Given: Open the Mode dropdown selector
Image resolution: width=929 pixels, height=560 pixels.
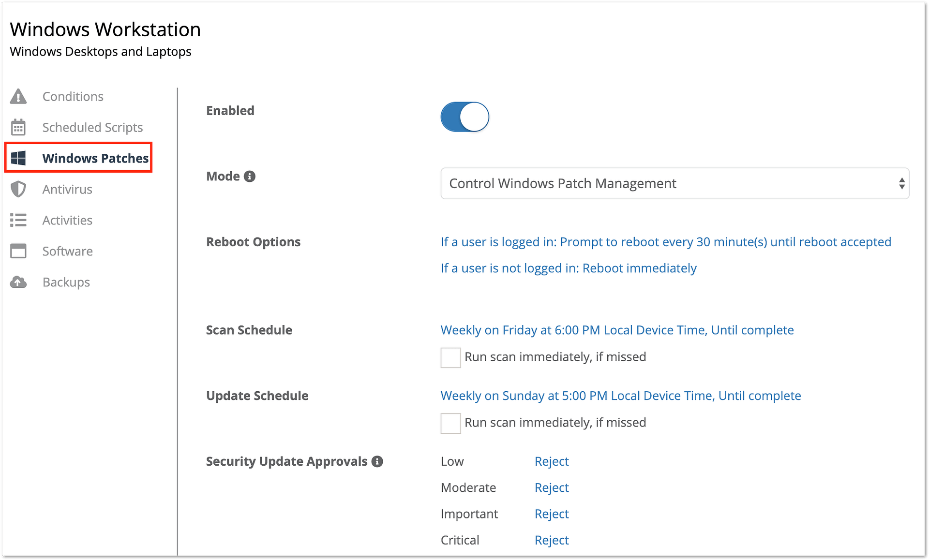Looking at the screenshot, I should point(674,183).
